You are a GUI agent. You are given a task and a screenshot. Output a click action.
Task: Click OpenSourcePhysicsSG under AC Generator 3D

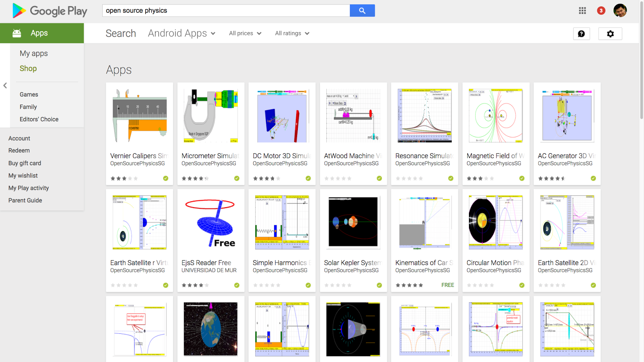[x=565, y=164]
